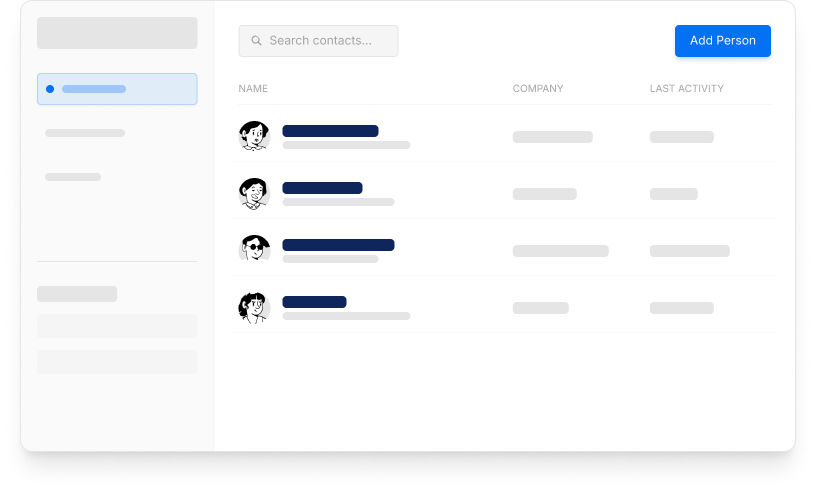The width and height of the screenshot is (816, 492).
Task: Sort by the NAME column header
Action: [x=253, y=89]
